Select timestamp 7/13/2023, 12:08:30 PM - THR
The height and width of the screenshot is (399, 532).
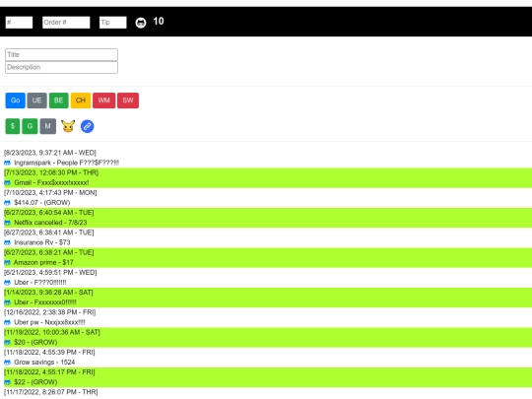tap(51, 172)
